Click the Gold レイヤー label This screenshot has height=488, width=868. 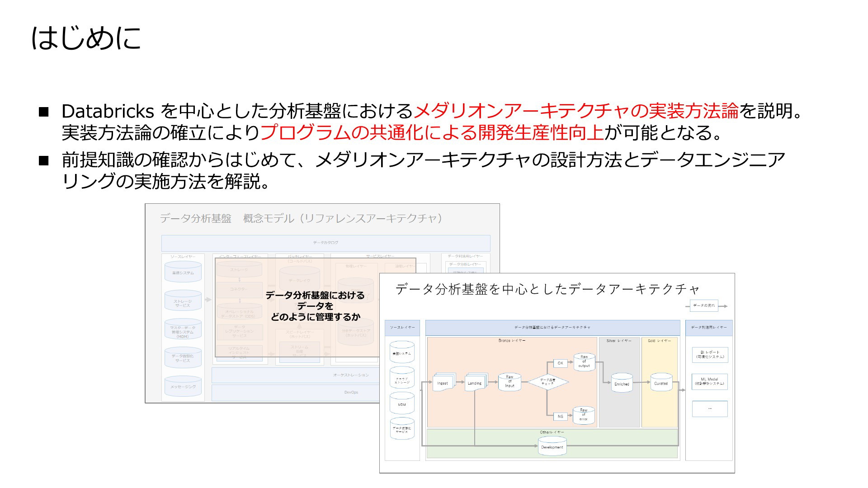pyautogui.click(x=660, y=341)
